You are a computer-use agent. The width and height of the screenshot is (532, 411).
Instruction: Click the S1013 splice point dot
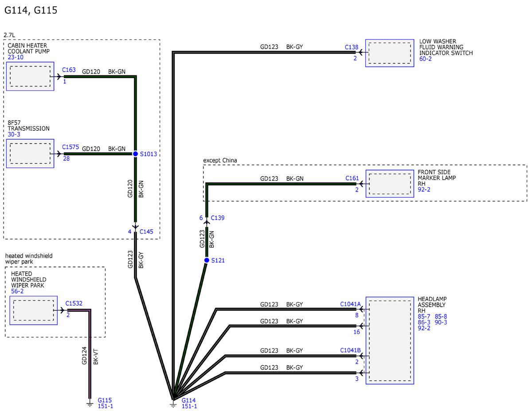[x=136, y=154]
